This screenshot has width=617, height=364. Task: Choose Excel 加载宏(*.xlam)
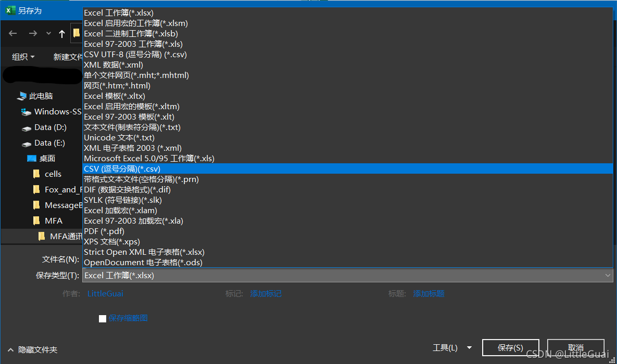tap(348, 211)
